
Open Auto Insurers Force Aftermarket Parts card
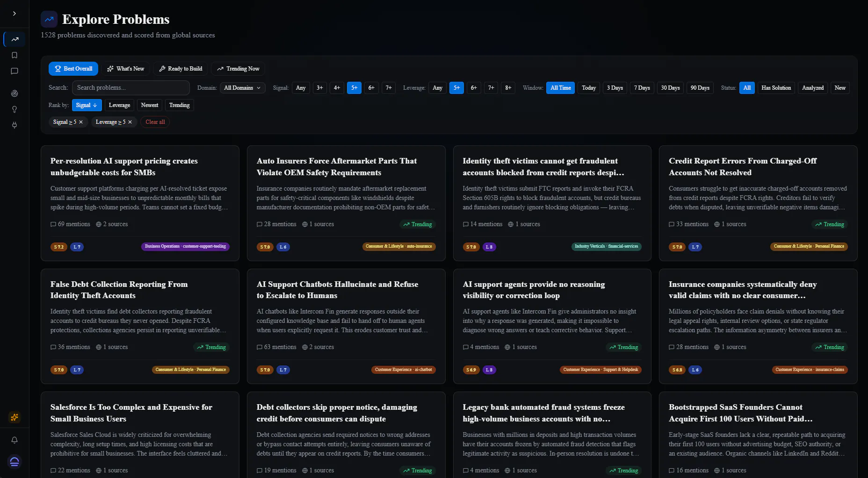(346, 203)
